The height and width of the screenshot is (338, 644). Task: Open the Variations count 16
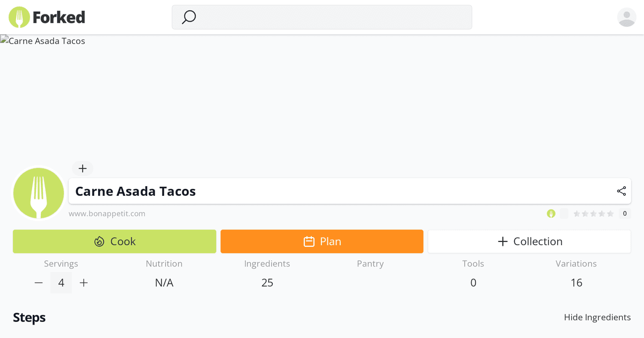point(576,283)
